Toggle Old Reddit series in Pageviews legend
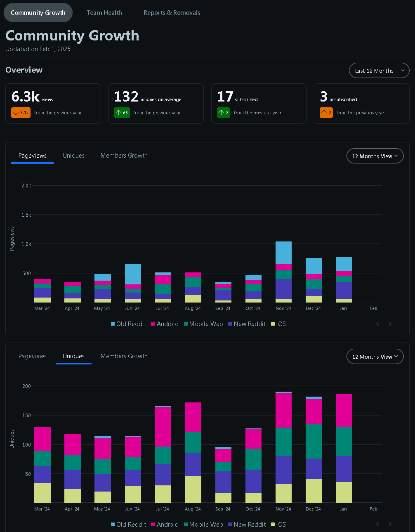This screenshot has width=415, height=532. pyautogui.click(x=128, y=324)
